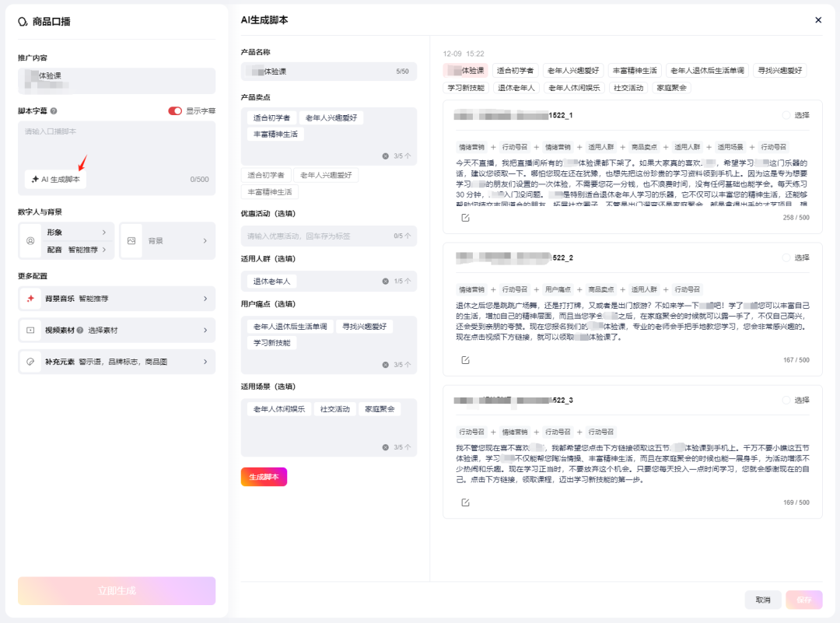
Task: Click the edit icon under script 1522_1
Action: coord(465,218)
